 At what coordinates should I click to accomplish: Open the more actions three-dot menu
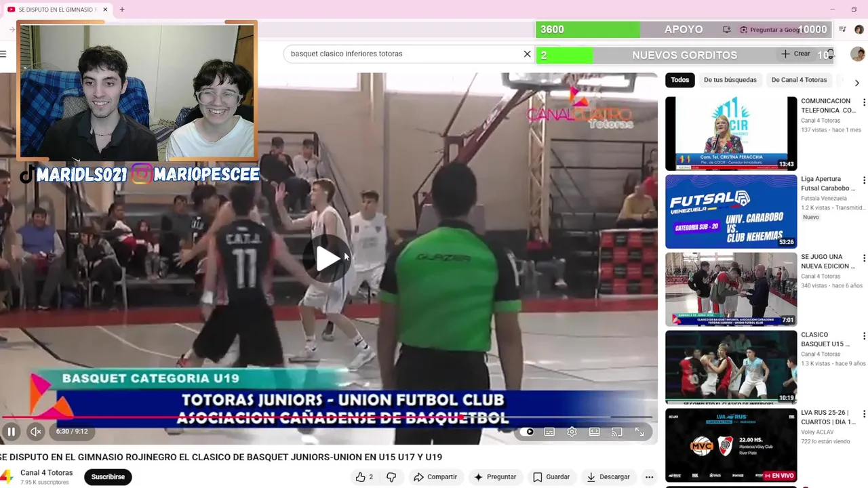pyautogui.click(x=649, y=477)
